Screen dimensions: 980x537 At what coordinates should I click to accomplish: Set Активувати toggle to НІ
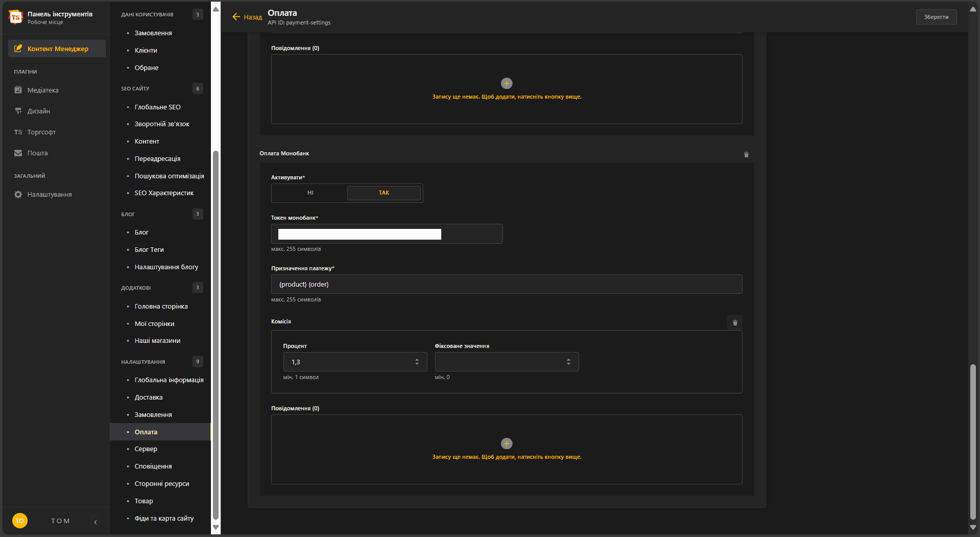pyautogui.click(x=310, y=193)
